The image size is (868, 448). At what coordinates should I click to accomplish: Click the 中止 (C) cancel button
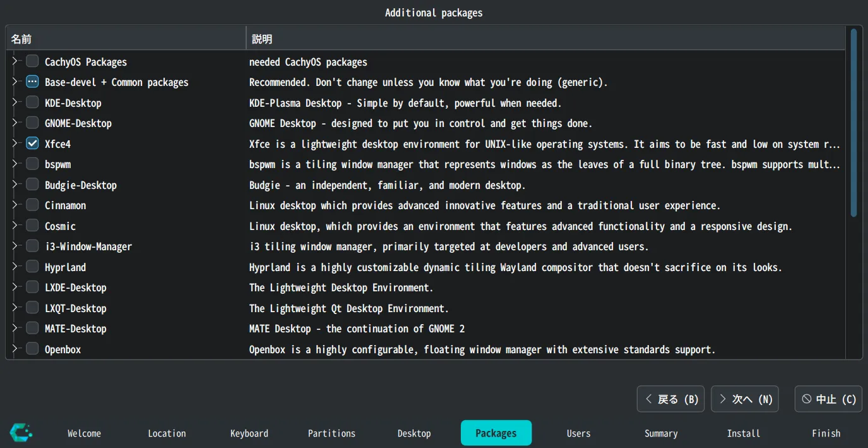coord(828,399)
